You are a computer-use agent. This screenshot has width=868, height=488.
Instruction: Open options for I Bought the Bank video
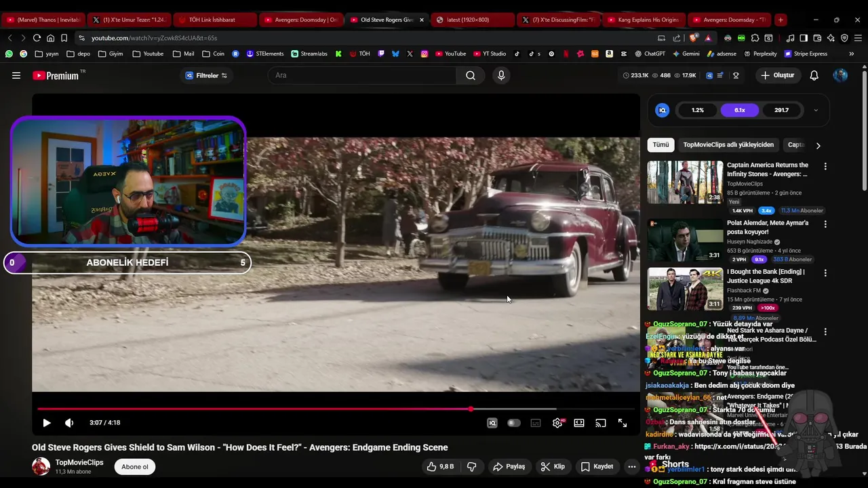pyautogui.click(x=825, y=273)
